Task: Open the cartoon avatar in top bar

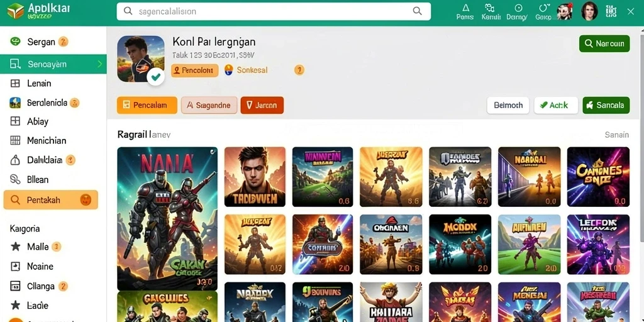Action: [x=565, y=11]
